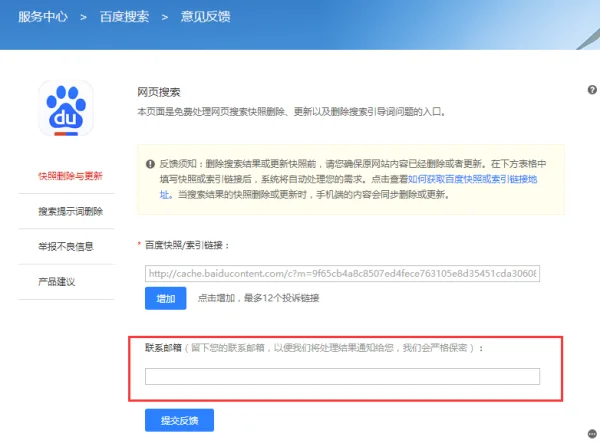Switch to 搜索提示词删除 tab
Image resolution: width=600 pixels, height=447 pixels.
click(x=70, y=211)
